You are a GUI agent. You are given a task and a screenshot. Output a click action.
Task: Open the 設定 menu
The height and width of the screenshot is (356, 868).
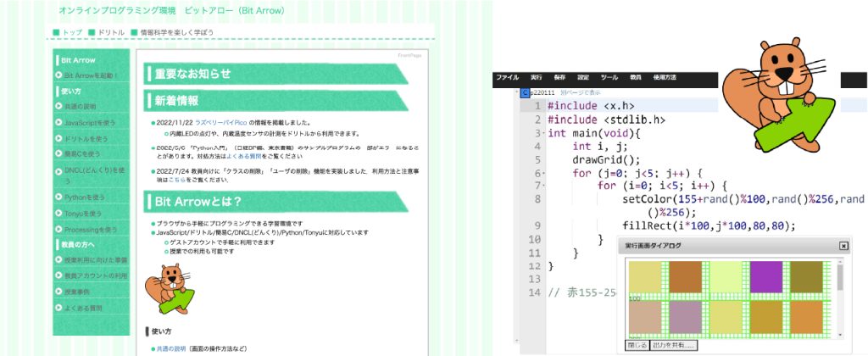pos(583,77)
